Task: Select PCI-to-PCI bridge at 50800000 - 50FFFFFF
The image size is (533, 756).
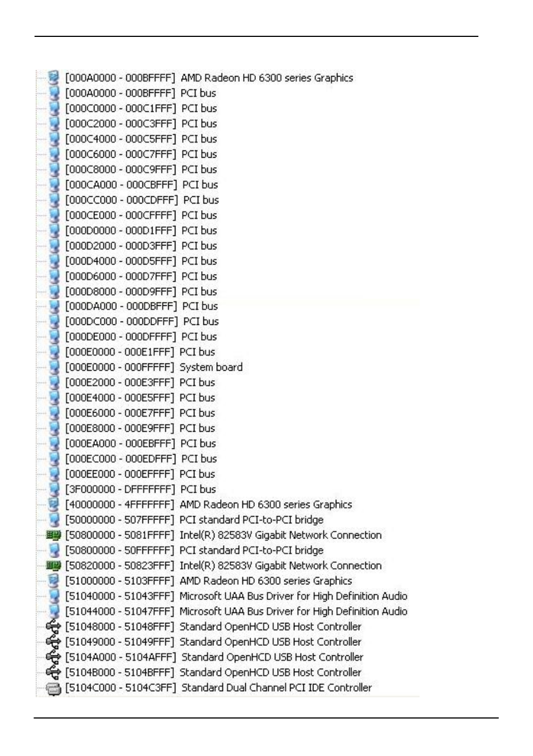Action: 194,550
